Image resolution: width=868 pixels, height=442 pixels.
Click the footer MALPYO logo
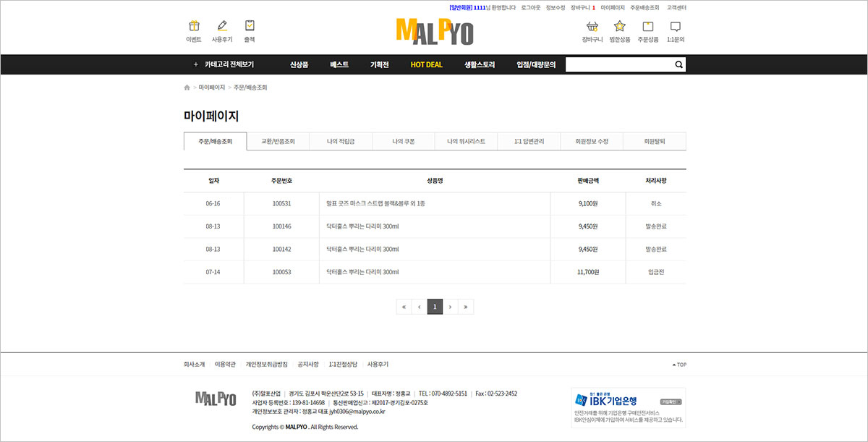pyautogui.click(x=216, y=399)
